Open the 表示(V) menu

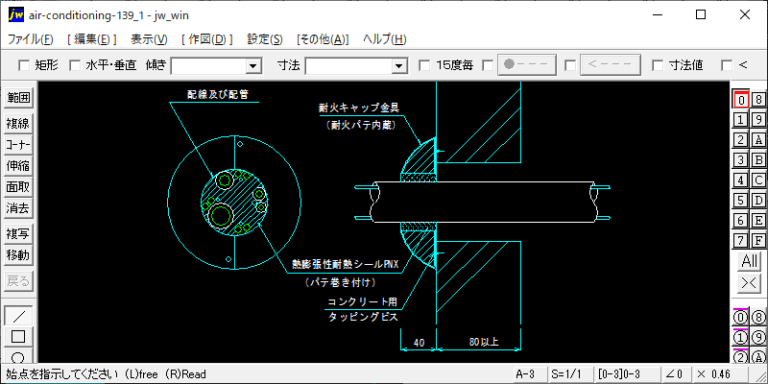click(149, 40)
